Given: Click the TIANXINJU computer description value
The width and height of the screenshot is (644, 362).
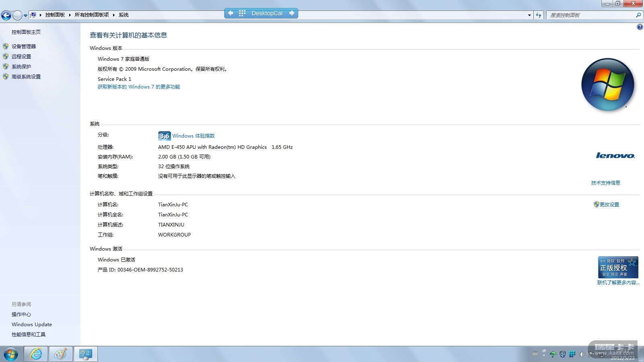Looking at the screenshot, I should [171, 225].
